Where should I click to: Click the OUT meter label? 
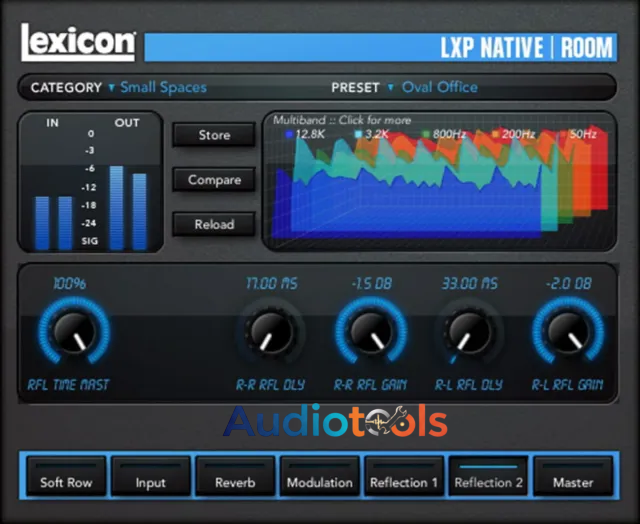(x=127, y=123)
